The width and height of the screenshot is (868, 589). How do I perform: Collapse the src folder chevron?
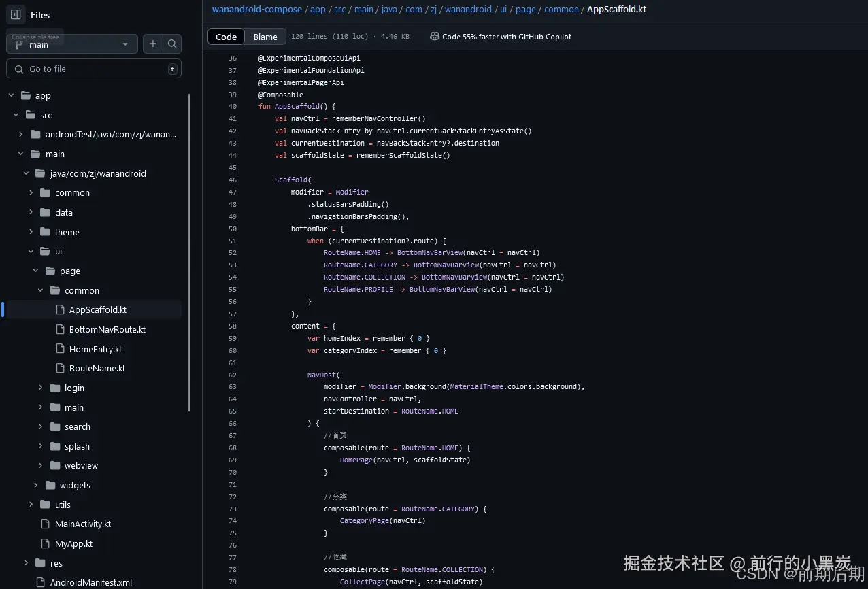click(16, 115)
